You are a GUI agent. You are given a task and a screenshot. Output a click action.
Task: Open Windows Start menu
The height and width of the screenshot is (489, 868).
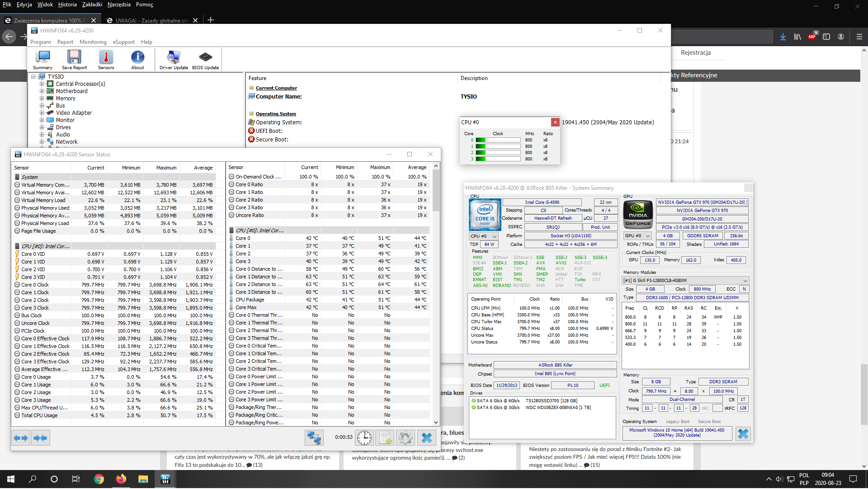[x=11, y=480]
